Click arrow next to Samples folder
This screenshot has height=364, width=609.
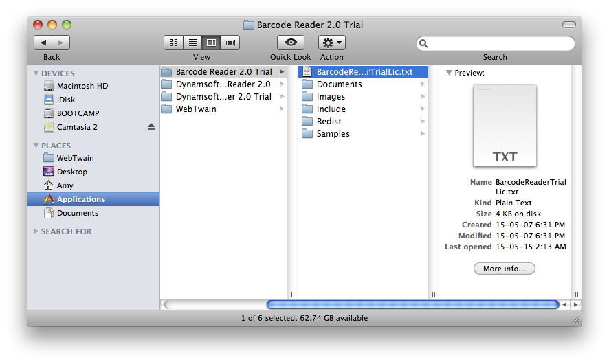click(423, 134)
